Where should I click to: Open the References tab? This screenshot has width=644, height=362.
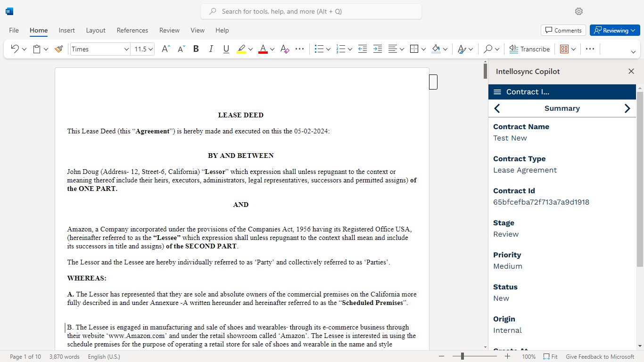click(132, 30)
